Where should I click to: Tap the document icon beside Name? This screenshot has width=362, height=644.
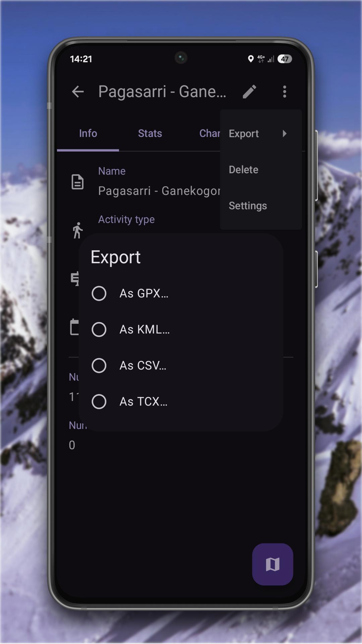coord(77,182)
